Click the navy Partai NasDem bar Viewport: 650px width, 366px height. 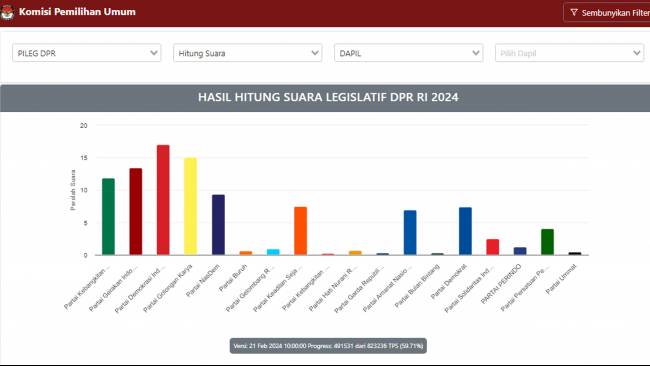218,225
